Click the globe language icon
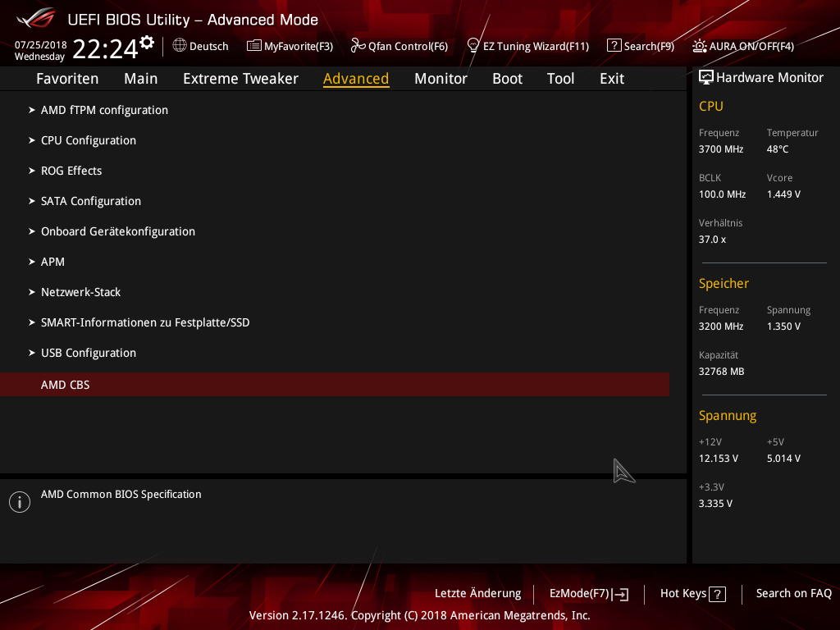The height and width of the screenshot is (630, 840). [180, 46]
